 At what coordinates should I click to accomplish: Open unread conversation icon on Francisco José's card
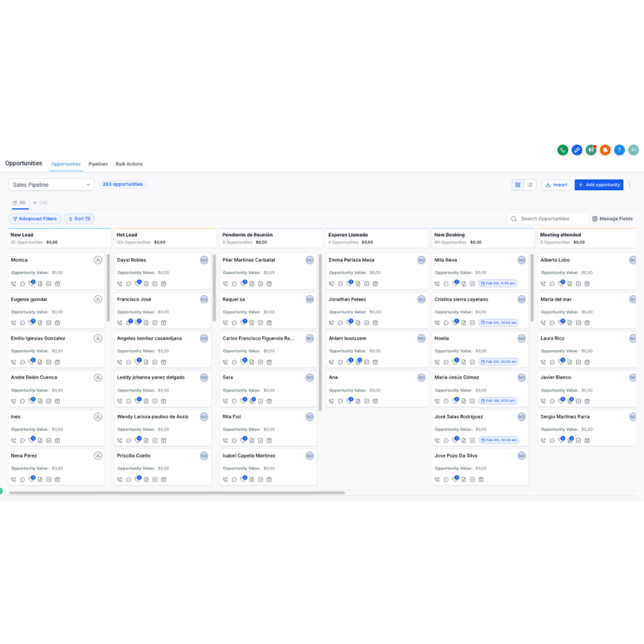point(129,323)
